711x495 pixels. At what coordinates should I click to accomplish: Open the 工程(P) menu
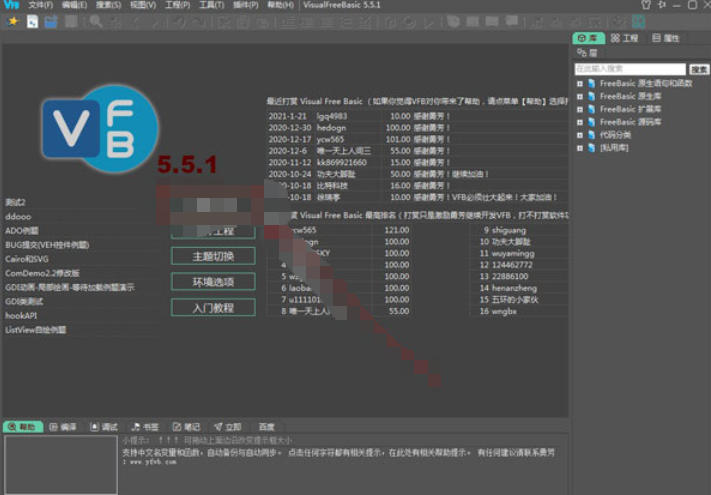[x=177, y=5]
